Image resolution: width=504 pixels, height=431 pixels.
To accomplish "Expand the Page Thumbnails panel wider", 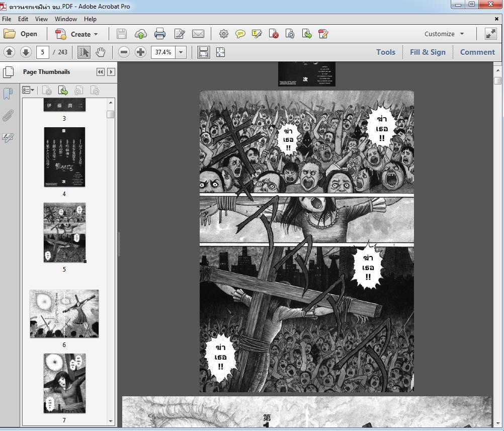I will pos(111,72).
